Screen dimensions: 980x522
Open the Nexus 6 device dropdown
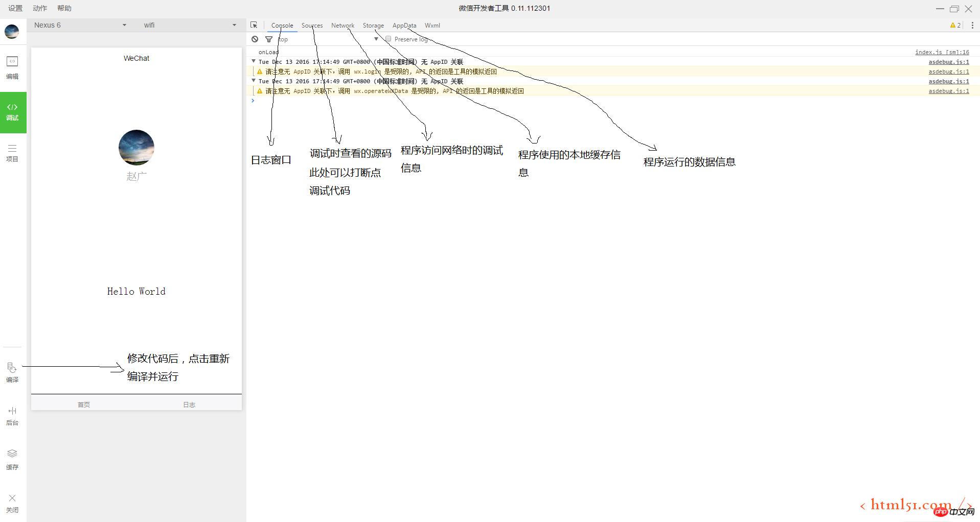(80, 25)
